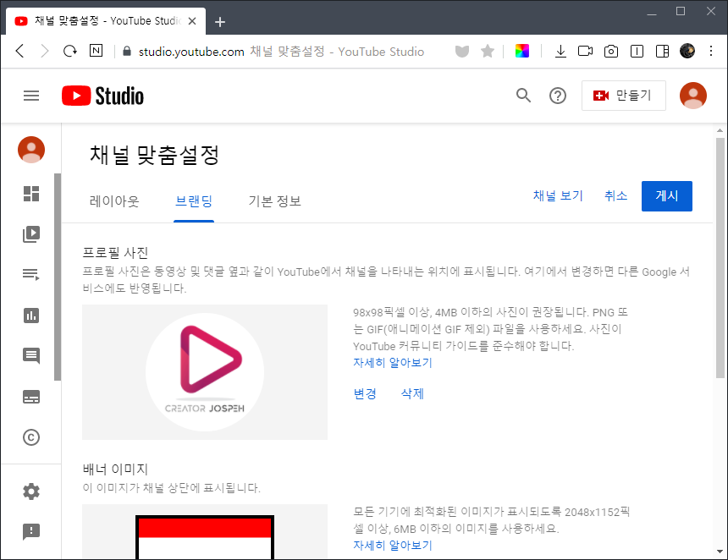Open the help question mark icon

558,96
